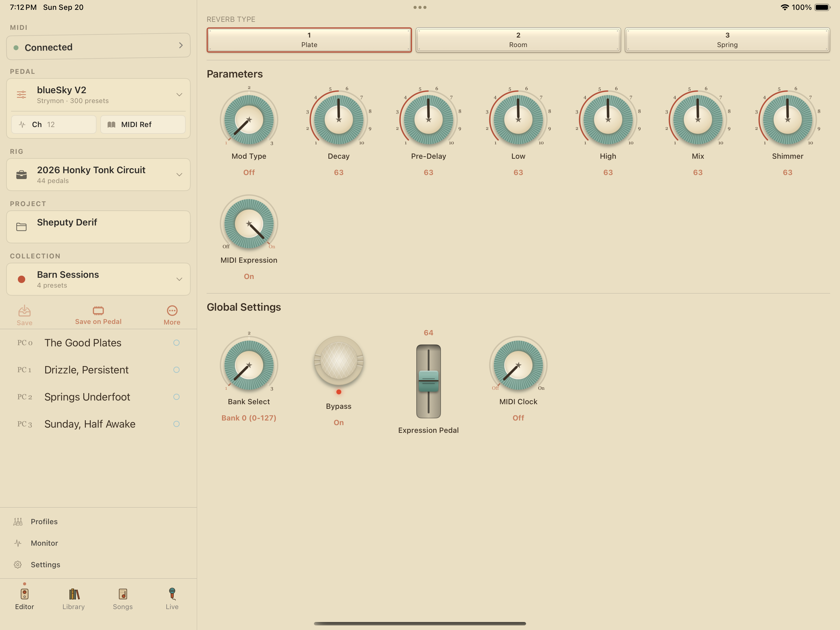Load Springs Underfoot preset
Image resolution: width=840 pixels, height=630 pixels.
(98, 397)
